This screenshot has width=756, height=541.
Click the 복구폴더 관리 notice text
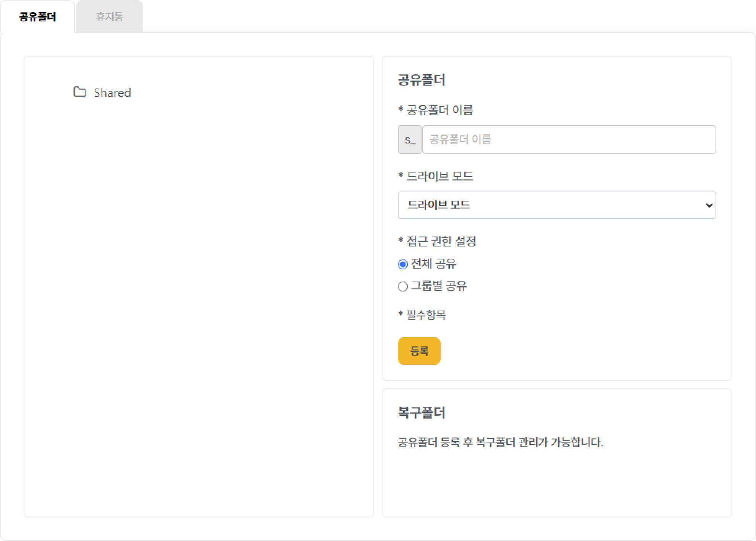500,443
